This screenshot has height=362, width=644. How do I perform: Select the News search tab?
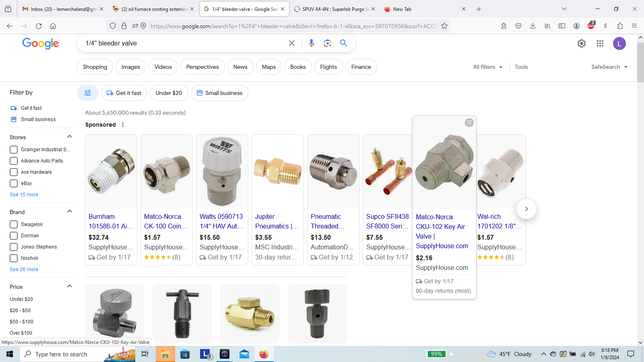[x=240, y=67]
